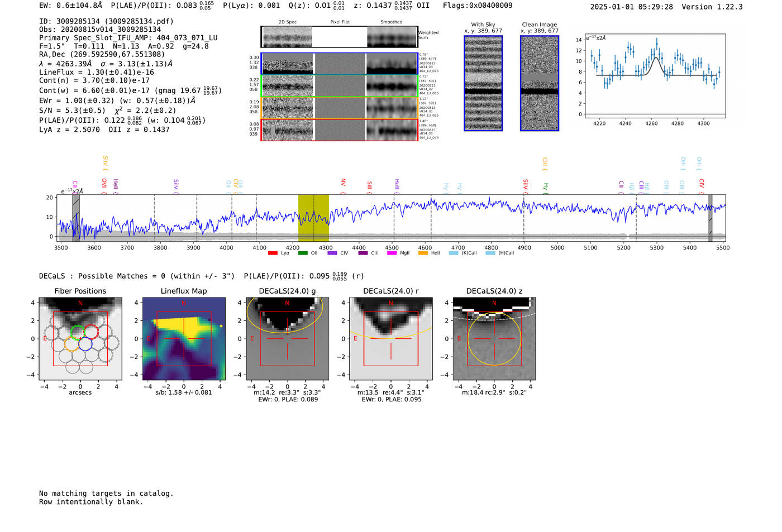782x532 pixels.
Task: Open the Lineflux Map panel
Action: (184, 338)
